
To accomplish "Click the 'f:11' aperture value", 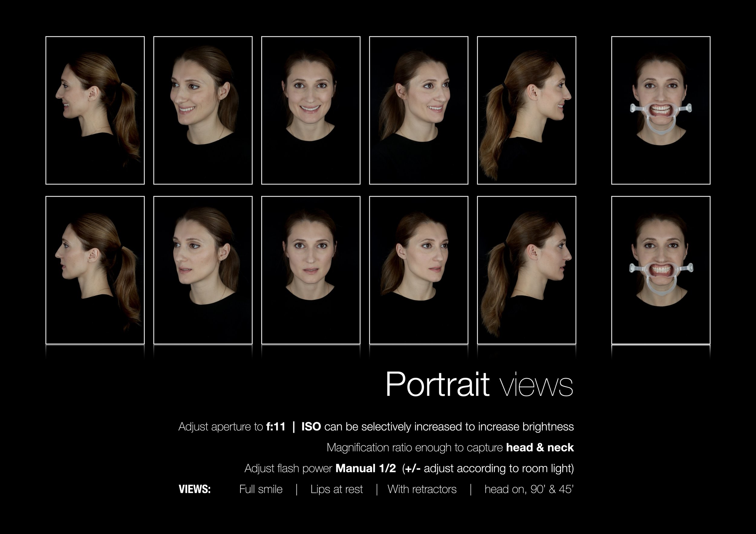I will pyautogui.click(x=275, y=427).
